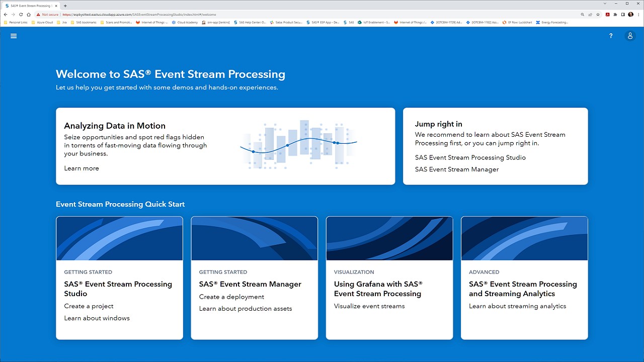Open the Chrome profile avatar

[630, 15]
